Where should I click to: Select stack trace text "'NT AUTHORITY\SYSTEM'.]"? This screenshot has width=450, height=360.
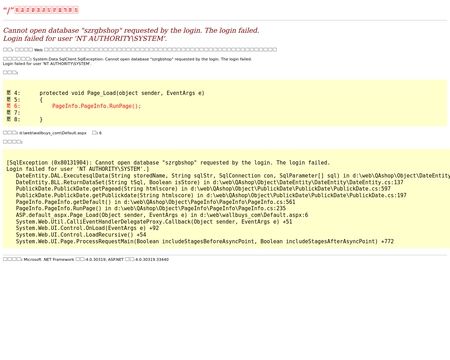[x=113, y=169]
